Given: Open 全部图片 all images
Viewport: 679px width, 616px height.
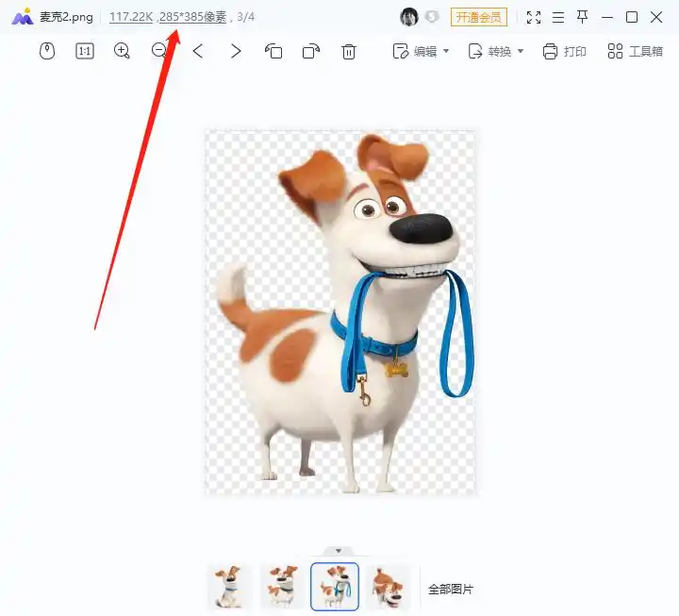Looking at the screenshot, I should [x=451, y=590].
